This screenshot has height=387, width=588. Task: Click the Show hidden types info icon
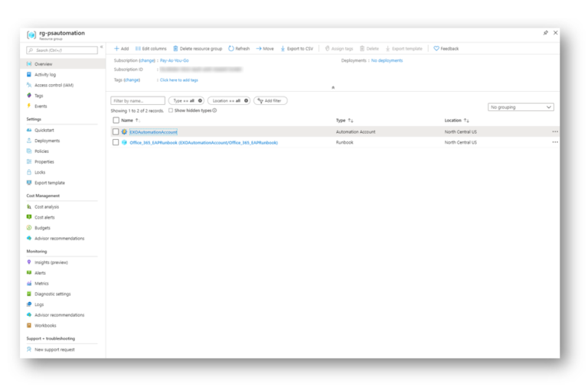214,111
